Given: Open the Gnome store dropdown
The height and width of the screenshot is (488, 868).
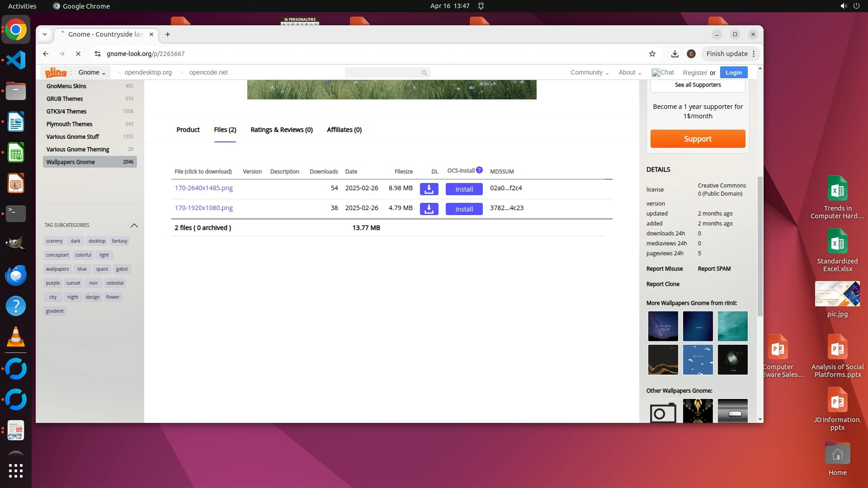Looking at the screenshot, I should pyautogui.click(x=92, y=72).
